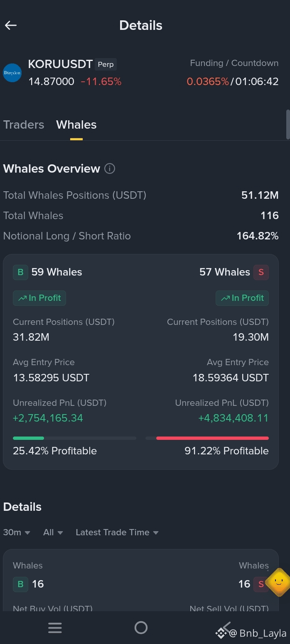The height and width of the screenshot is (644, 290).
Task: Tap the short side In Profit badge
Action: [242, 298]
